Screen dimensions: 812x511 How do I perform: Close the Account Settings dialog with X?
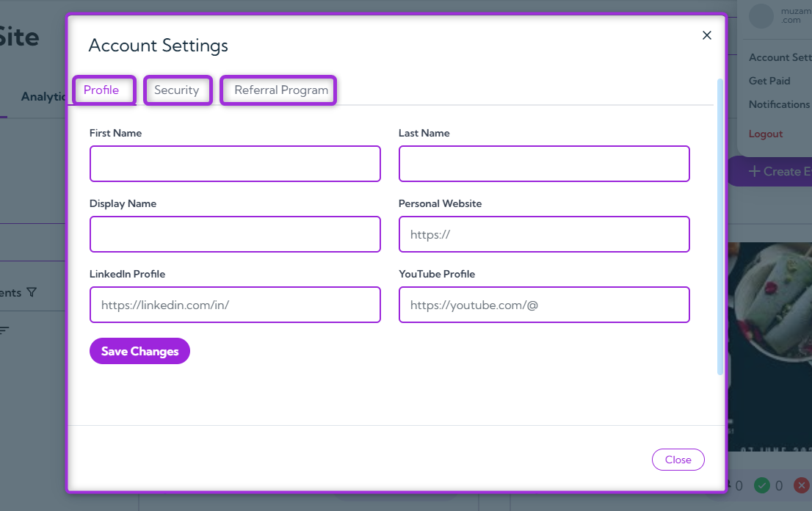(x=707, y=35)
